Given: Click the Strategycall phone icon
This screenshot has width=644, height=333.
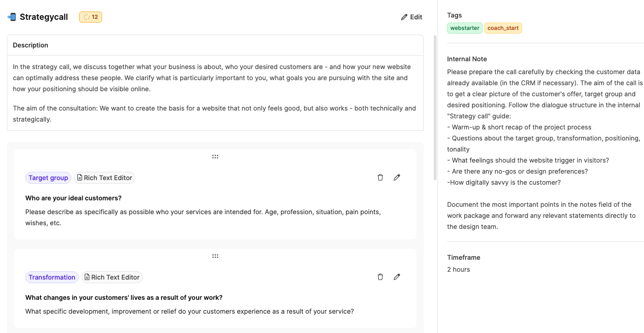Looking at the screenshot, I should 11,17.
